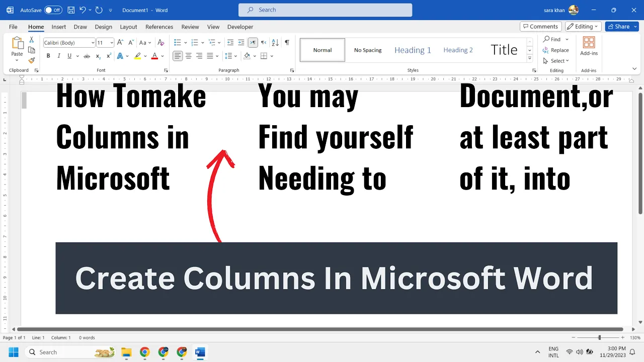Click the Copy icon in Clipboard group
Viewport: 644px width, 362px height.
[31, 50]
